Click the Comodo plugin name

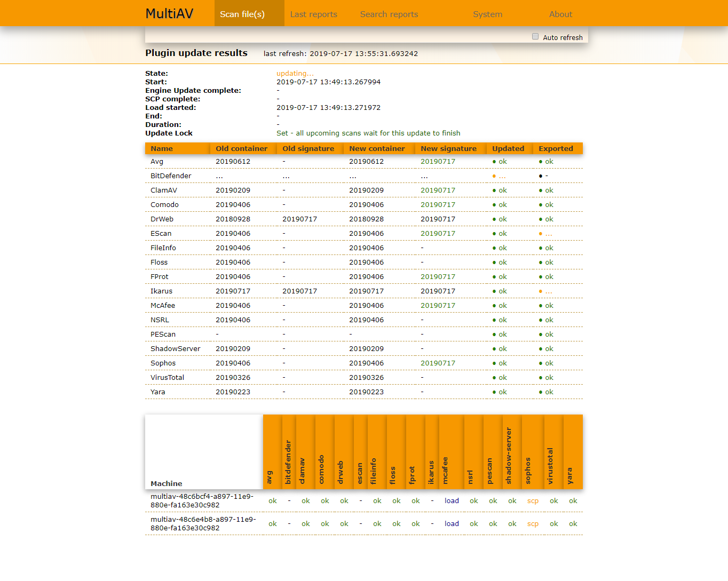pyautogui.click(x=164, y=205)
